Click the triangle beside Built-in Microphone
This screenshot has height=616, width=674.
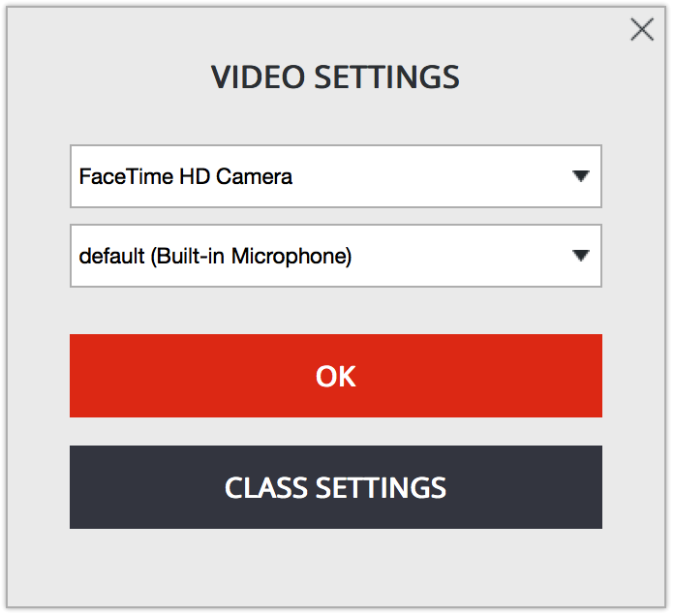[x=580, y=256]
